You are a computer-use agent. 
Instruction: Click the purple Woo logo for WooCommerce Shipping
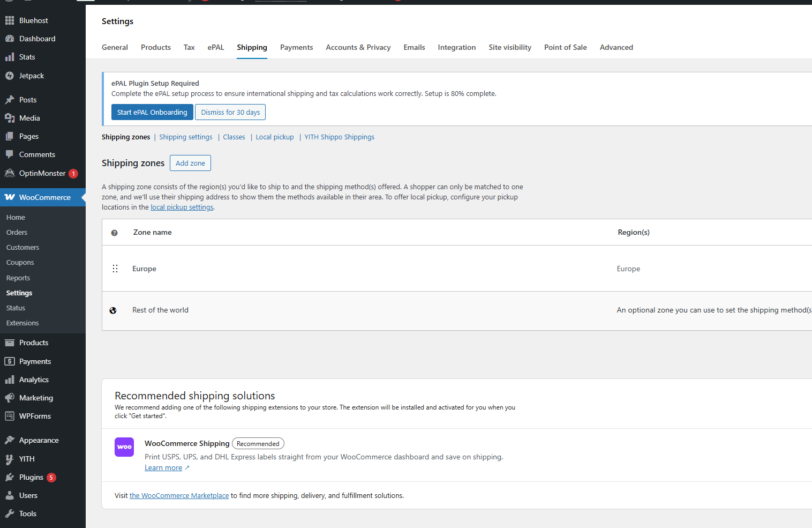tap(124, 447)
